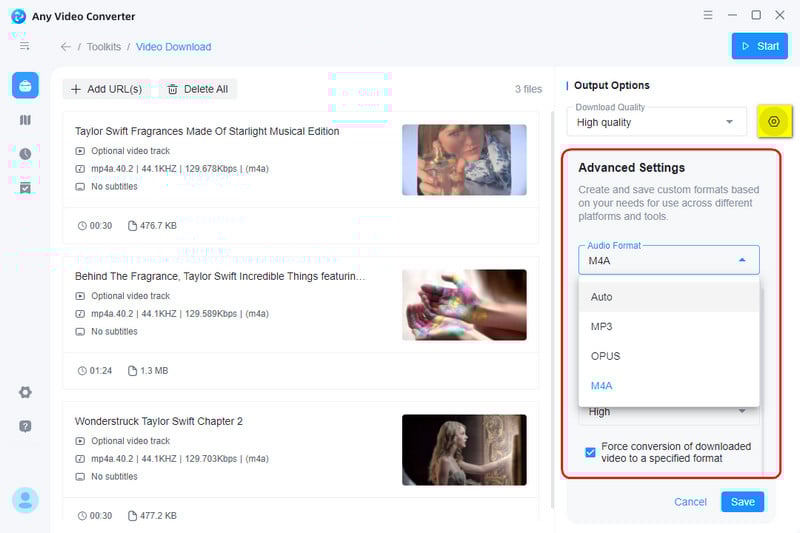
Task: Toggle the sidebar collapse menu icon
Action: [24, 46]
